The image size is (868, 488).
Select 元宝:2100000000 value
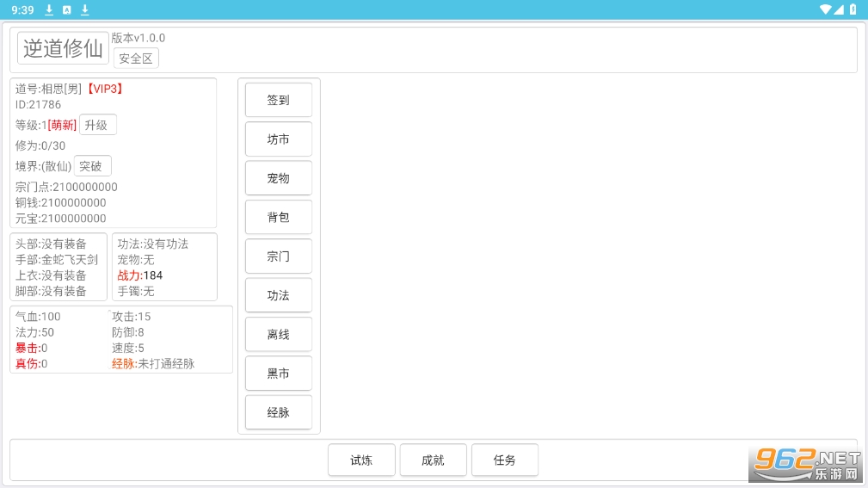coord(61,219)
